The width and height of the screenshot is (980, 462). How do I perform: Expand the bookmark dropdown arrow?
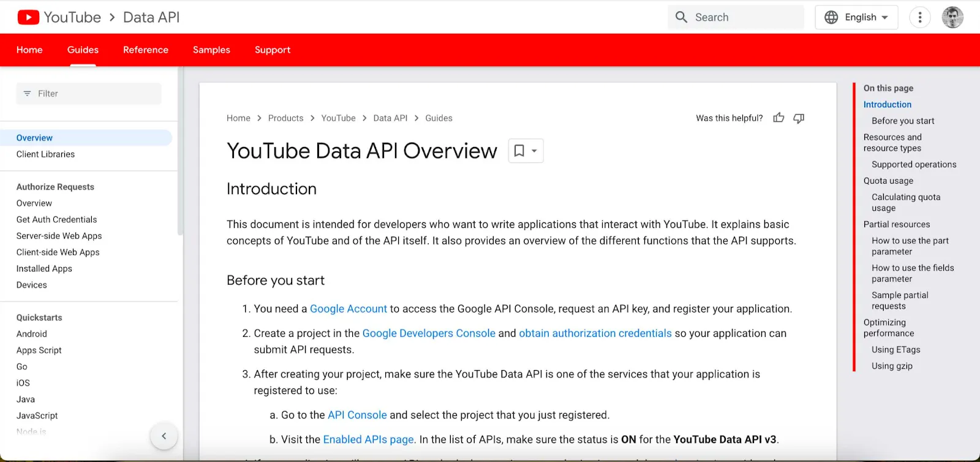coord(534,151)
